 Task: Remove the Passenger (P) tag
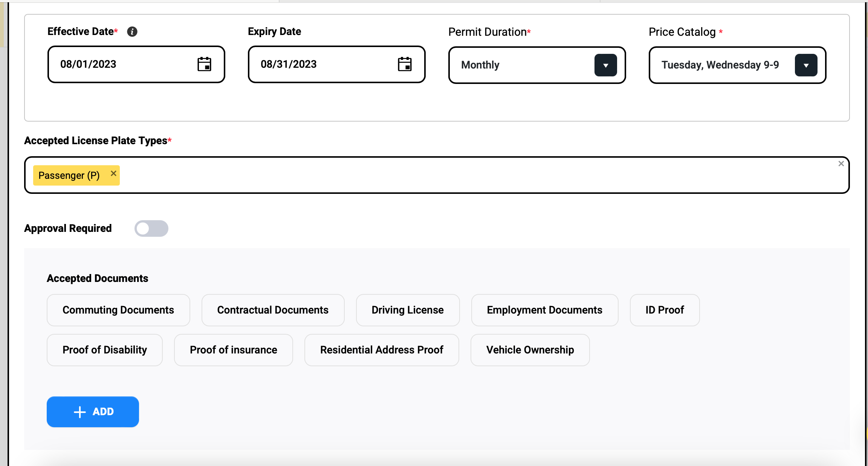coord(113,174)
